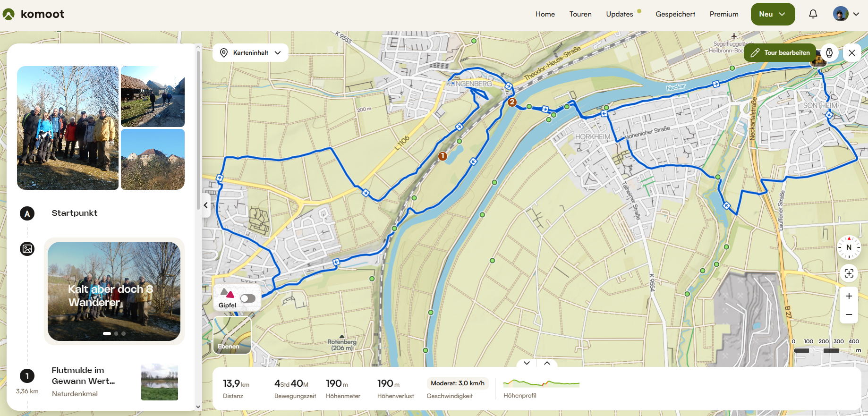Viewport: 868px width, 416px height.
Task: Expand the stats panel up chevron
Action: click(x=547, y=363)
